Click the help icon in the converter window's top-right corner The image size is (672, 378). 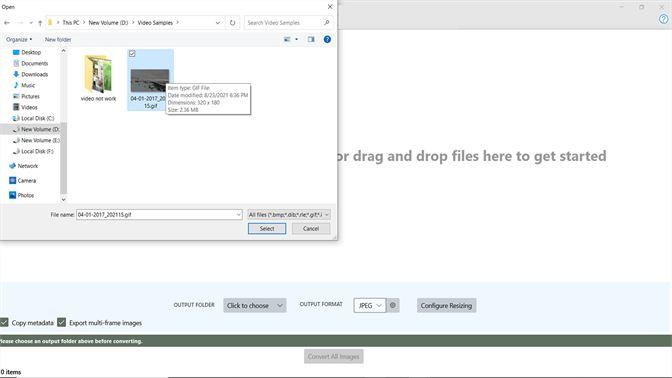click(x=663, y=19)
